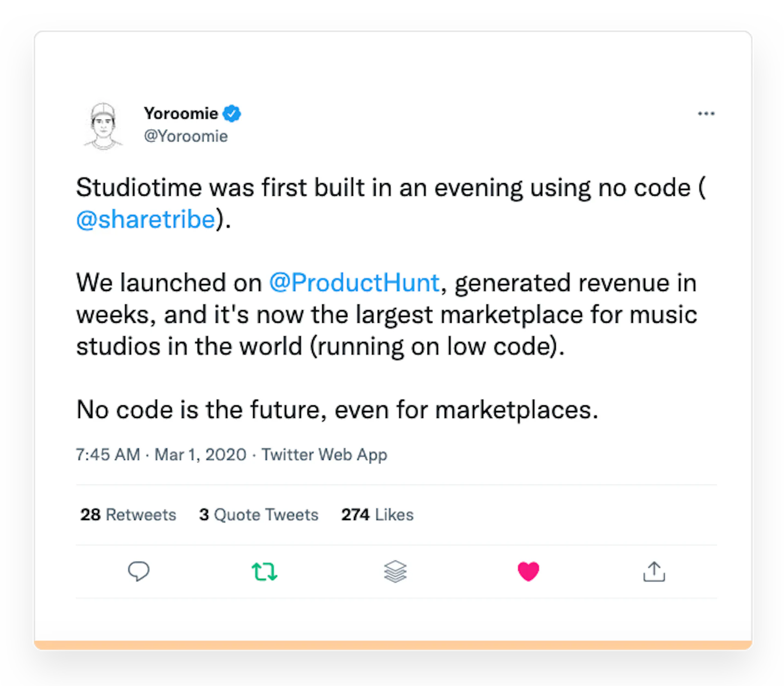Open retweet options from the retweet control
The height and width of the screenshot is (686, 784).
coord(265,572)
